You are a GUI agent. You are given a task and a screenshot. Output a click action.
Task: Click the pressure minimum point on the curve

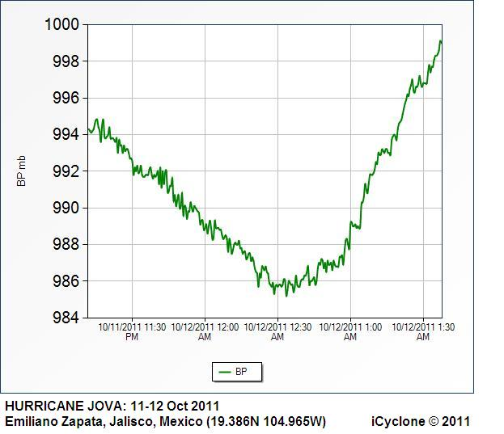[x=286, y=296]
